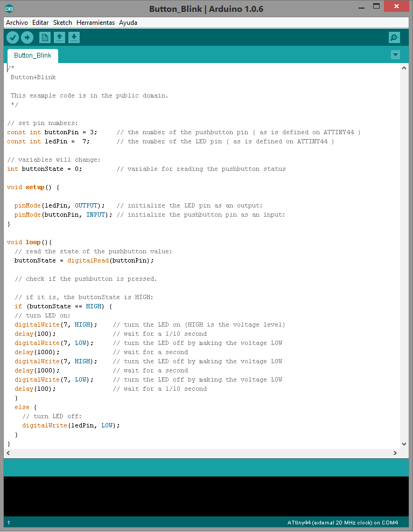The image size is (413, 532).
Task: Click '// turn LED off:' comment
Action: tap(52, 416)
